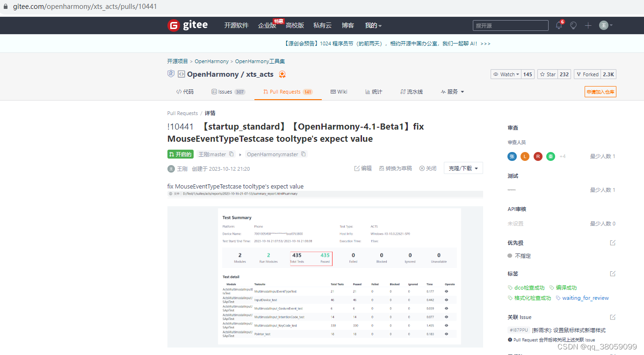This screenshot has height=355, width=644.
Task: Close the pull request via 关闭
Action: coord(427,168)
